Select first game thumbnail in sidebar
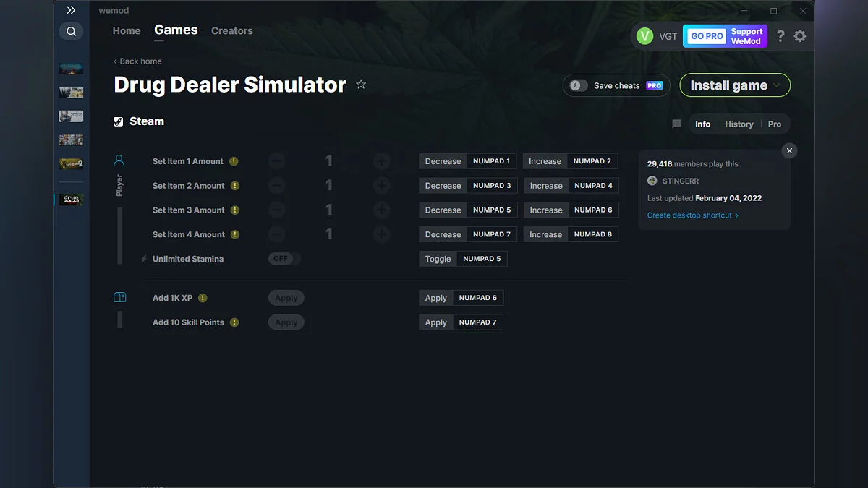Viewport: 868px width, 488px height. pyautogui.click(x=71, y=69)
